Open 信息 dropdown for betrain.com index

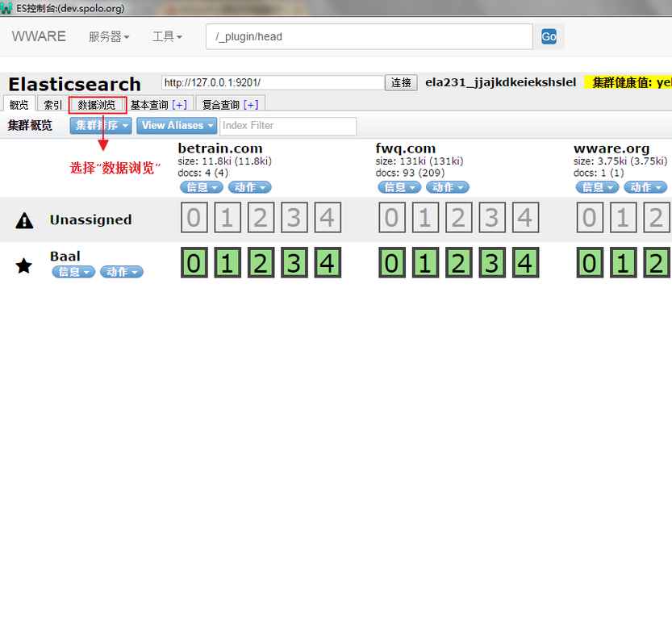pos(202,187)
